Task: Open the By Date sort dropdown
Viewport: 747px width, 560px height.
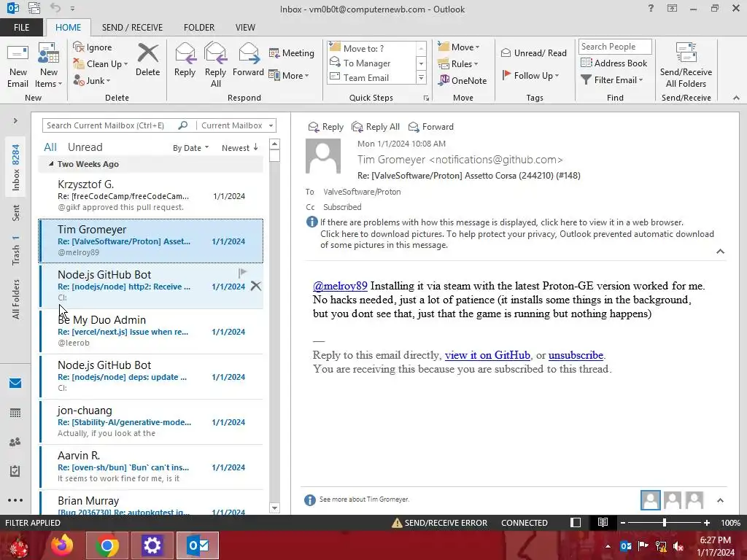Action: pyautogui.click(x=190, y=148)
